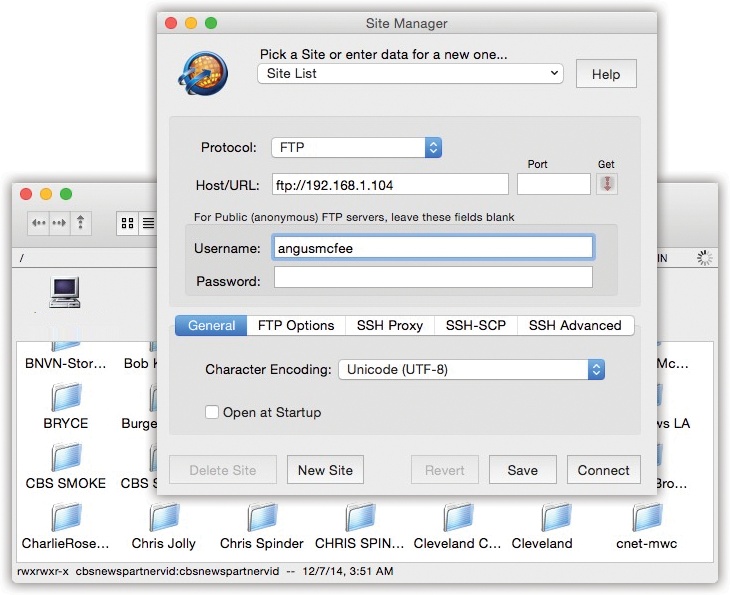Click the Help button
The height and width of the screenshot is (595, 730).
pos(606,74)
